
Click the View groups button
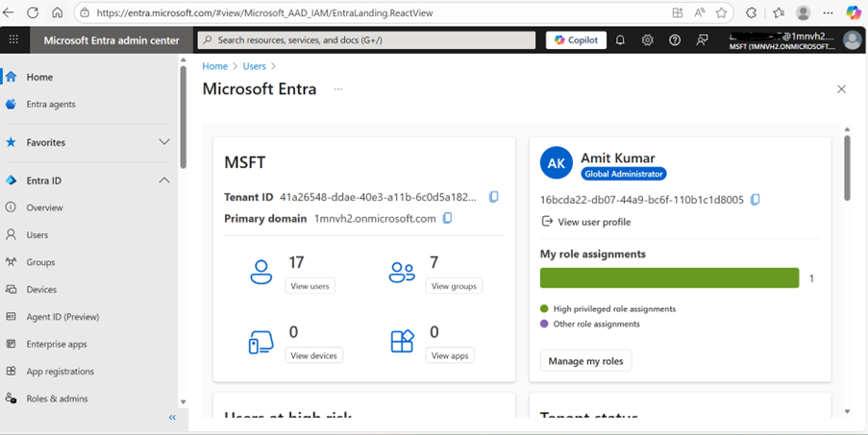point(454,286)
